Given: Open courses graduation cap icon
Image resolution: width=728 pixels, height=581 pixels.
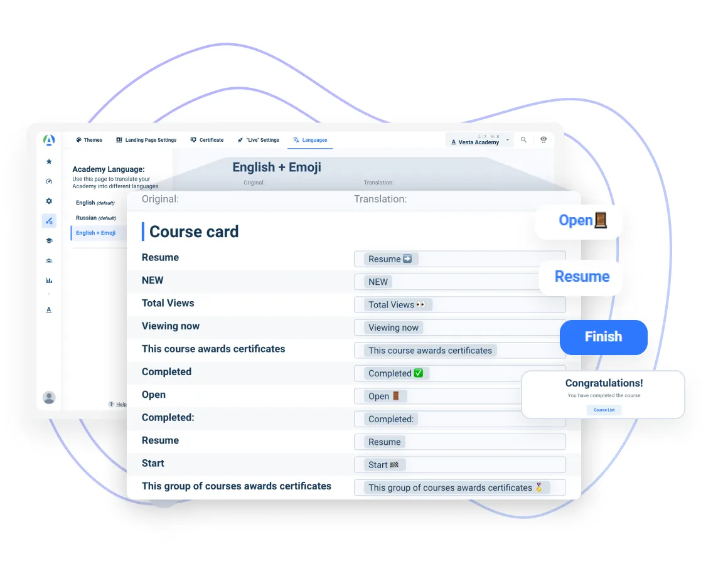Looking at the screenshot, I should point(49,240).
